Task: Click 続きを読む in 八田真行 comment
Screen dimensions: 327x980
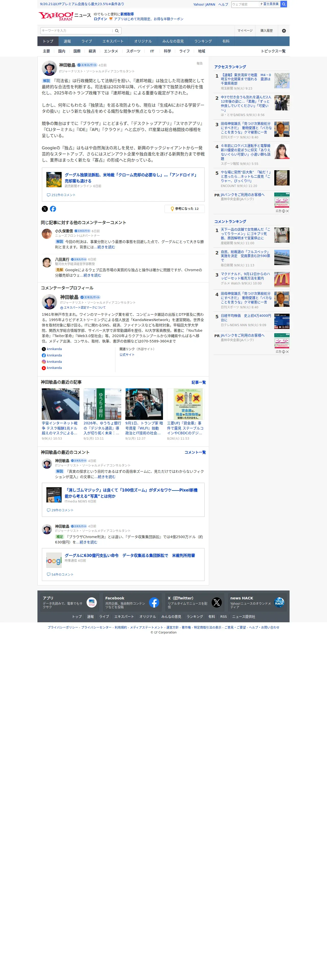Action: pos(92,276)
